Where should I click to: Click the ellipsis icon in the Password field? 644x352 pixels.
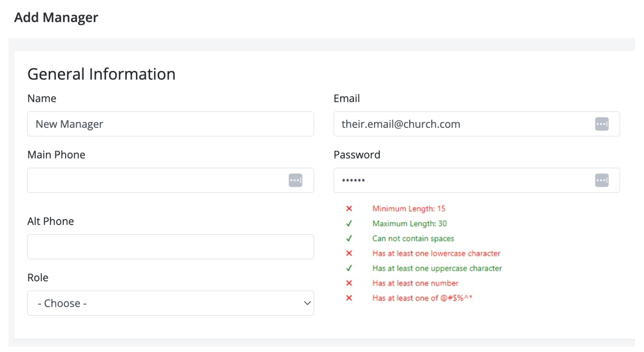(602, 180)
